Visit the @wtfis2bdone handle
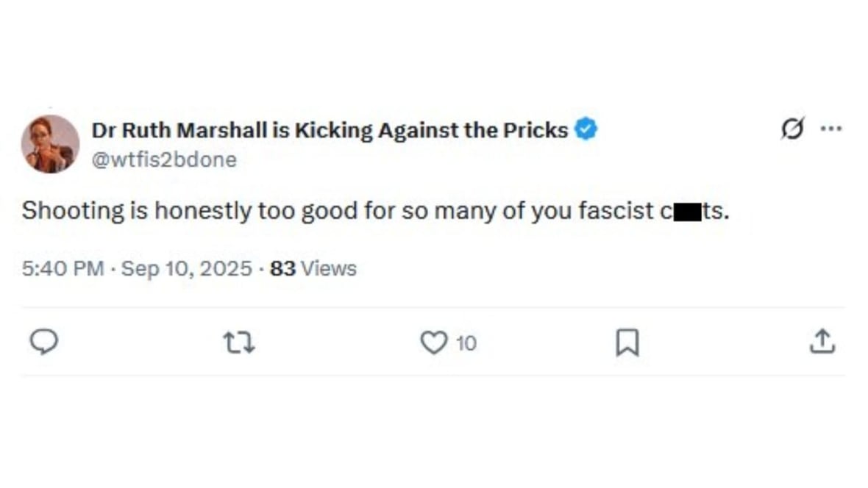 coord(165,159)
